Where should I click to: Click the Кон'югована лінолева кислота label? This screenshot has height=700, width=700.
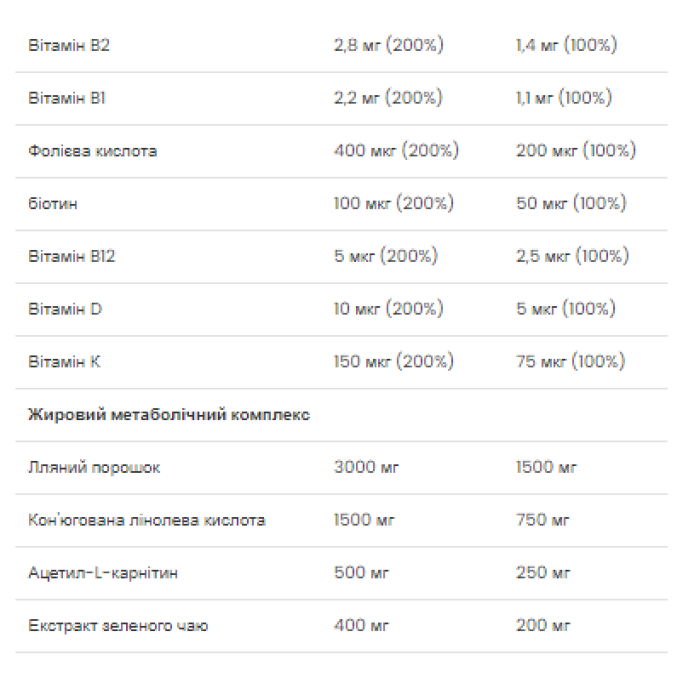click(148, 521)
